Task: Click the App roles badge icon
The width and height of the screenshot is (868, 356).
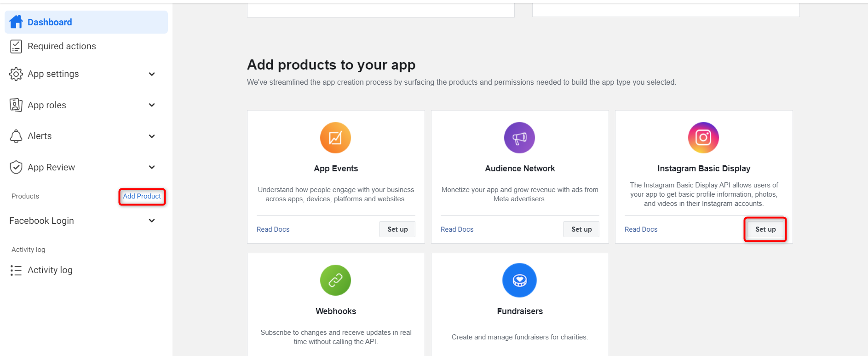Action: tap(16, 105)
